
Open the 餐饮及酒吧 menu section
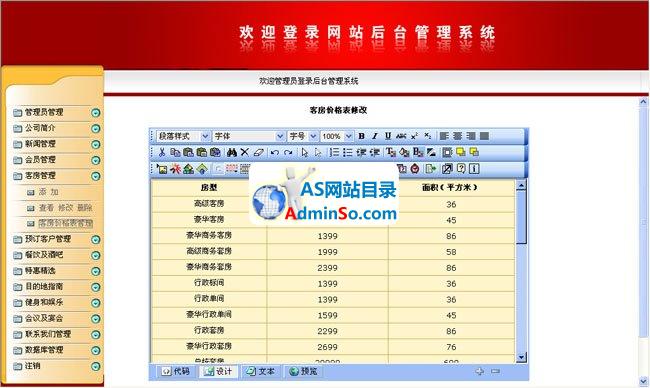[44, 255]
